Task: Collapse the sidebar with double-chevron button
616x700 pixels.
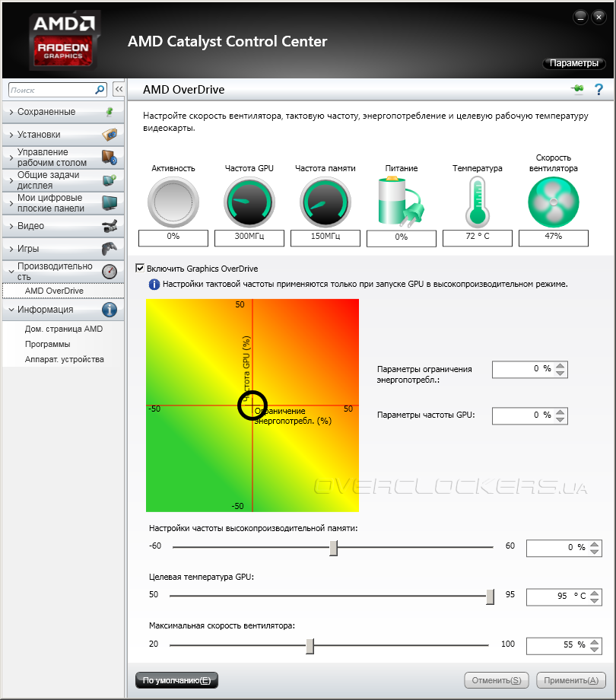Action: 119,89
